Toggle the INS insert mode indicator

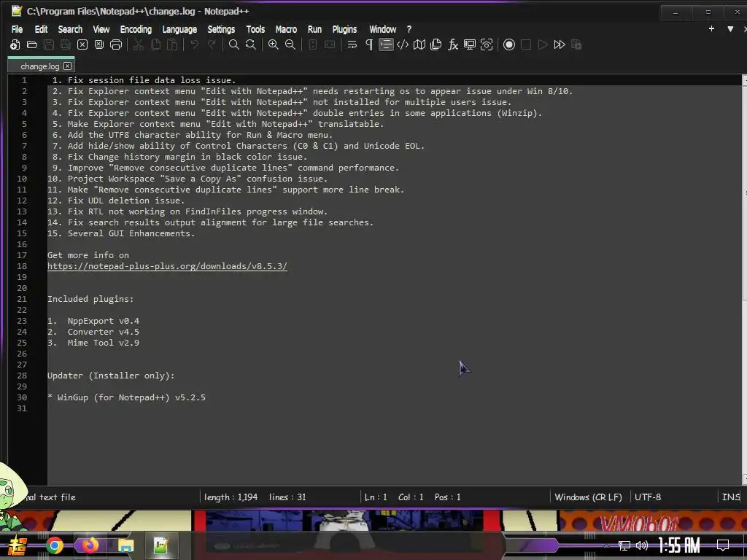point(731,497)
